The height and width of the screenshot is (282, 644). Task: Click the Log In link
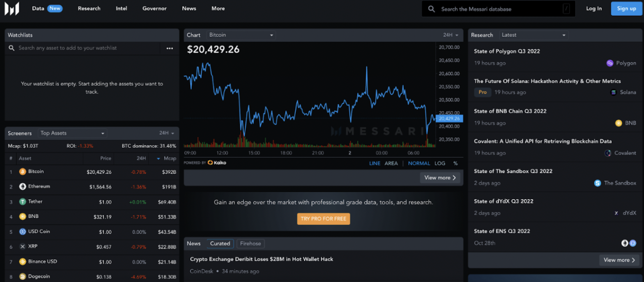(594, 9)
